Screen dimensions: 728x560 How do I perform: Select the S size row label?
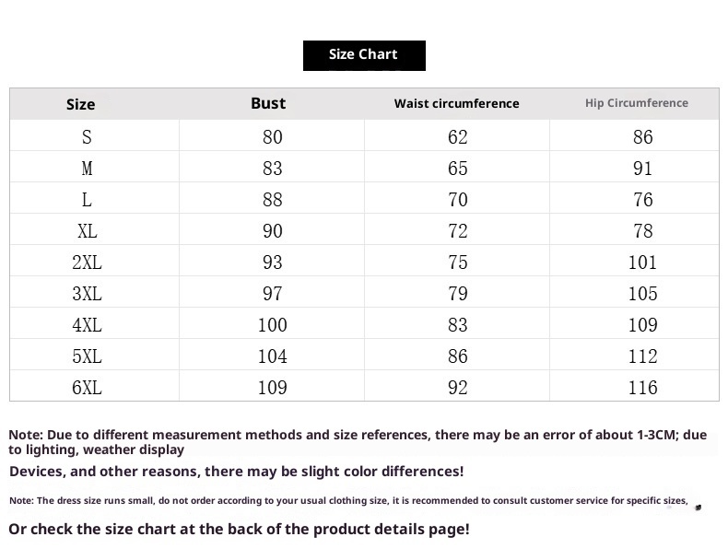87,137
